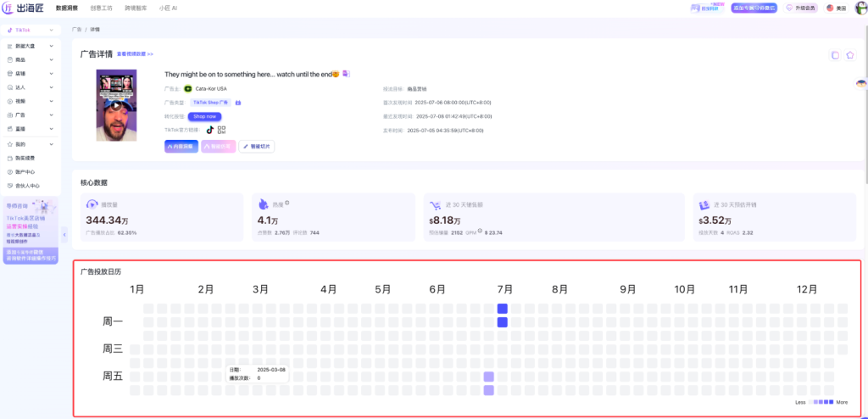Open the 美国 country selector
Screen dimensions: 868x419
tap(836, 8)
